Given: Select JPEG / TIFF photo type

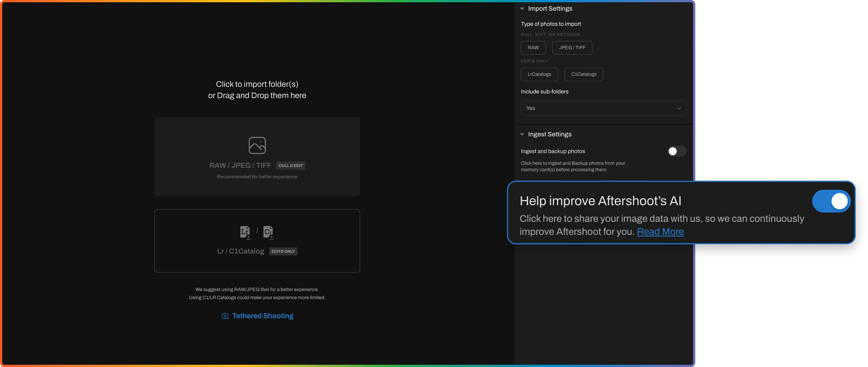Looking at the screenshot, I should tap(572, 48).
